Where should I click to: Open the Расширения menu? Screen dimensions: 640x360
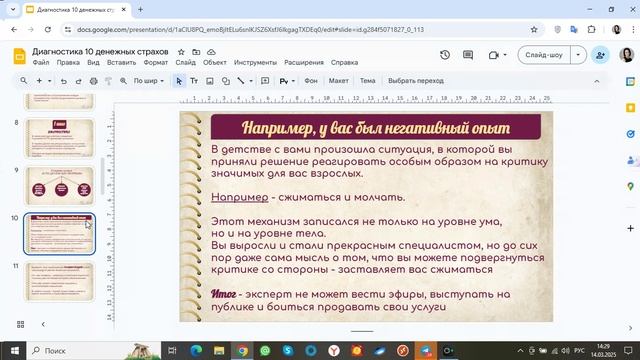304,62
